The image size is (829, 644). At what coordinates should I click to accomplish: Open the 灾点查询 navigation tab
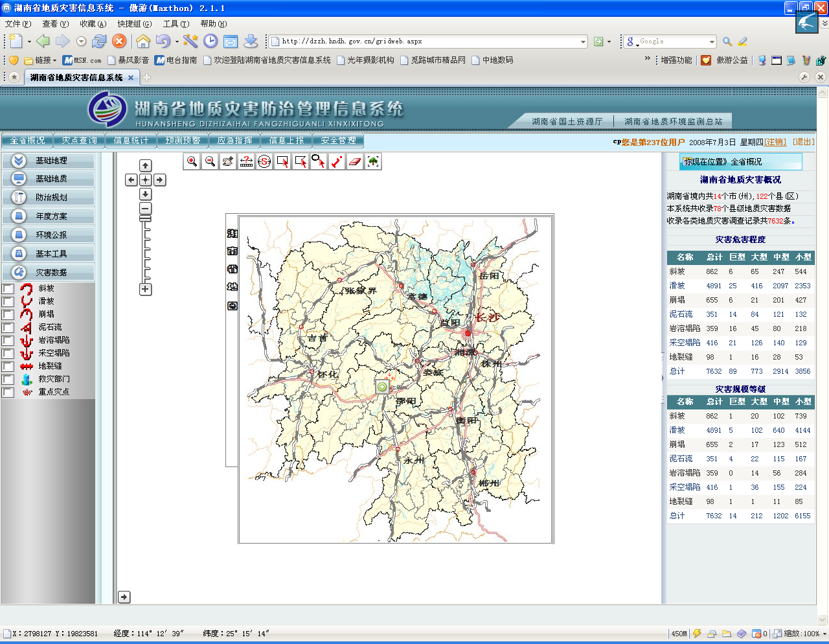pos(79,141)
